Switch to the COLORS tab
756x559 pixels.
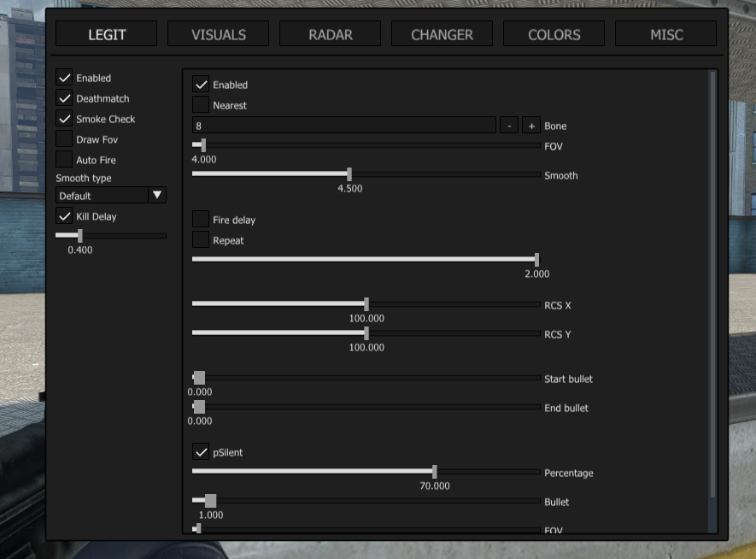click(554, 34)
